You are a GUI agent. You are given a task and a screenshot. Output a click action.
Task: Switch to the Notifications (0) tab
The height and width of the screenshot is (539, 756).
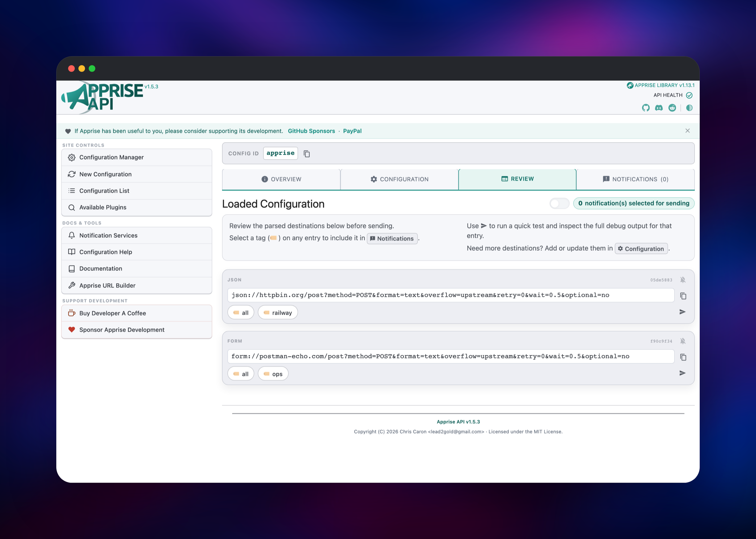(636, 179)
